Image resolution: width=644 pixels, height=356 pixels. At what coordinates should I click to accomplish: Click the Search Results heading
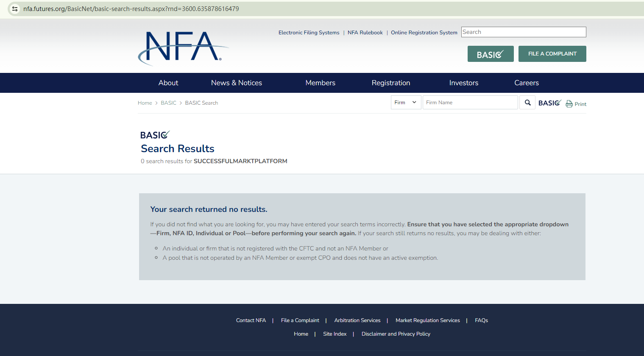click(x=178, y=149)
